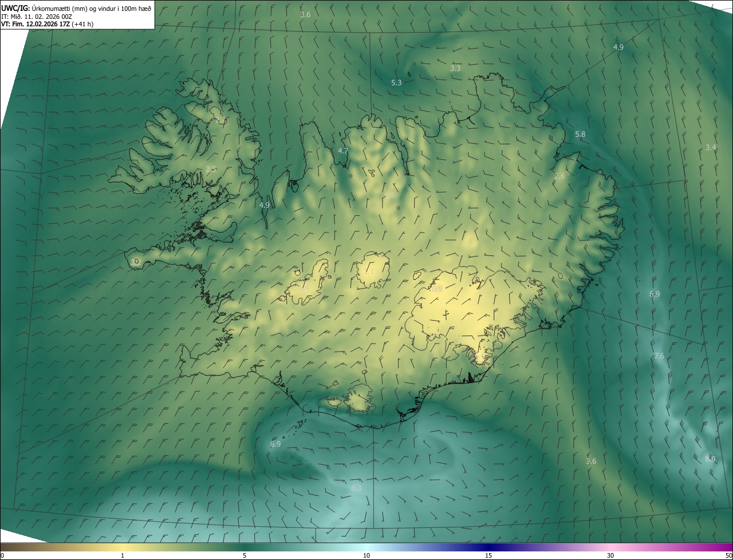This screenshot has width=733, height=560.
Task: Click the 'IT: Mið. 11. 02. 2026 00Z' line
Action: (37, 17)
